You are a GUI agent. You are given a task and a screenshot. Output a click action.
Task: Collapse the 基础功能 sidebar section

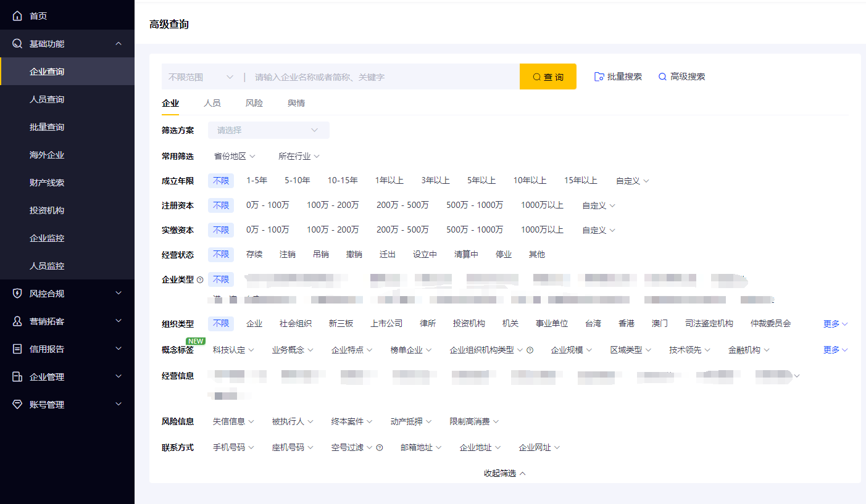point(119,44)
